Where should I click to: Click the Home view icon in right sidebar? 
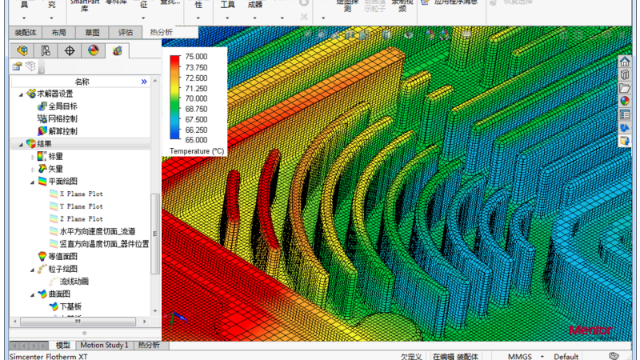[x=624, y=61]
